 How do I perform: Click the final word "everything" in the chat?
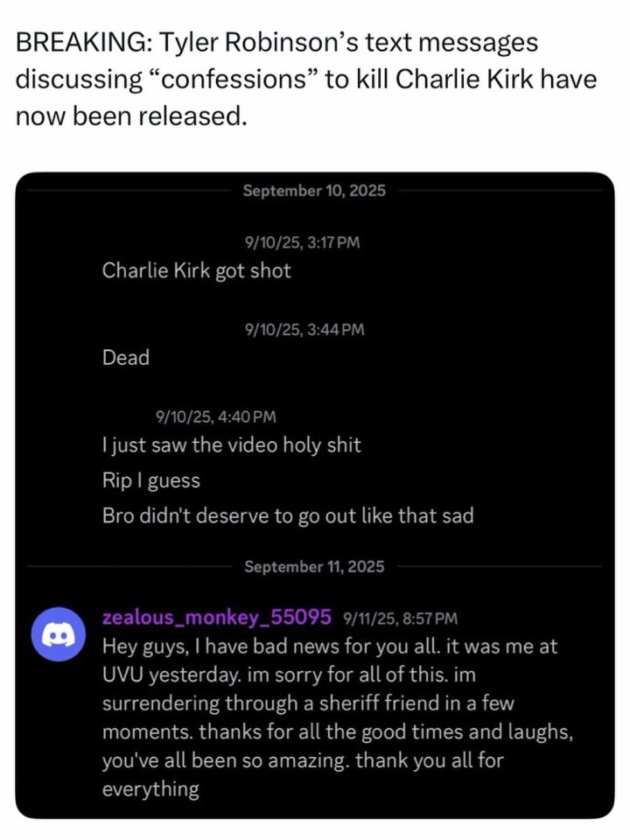[x=150, y=789]
